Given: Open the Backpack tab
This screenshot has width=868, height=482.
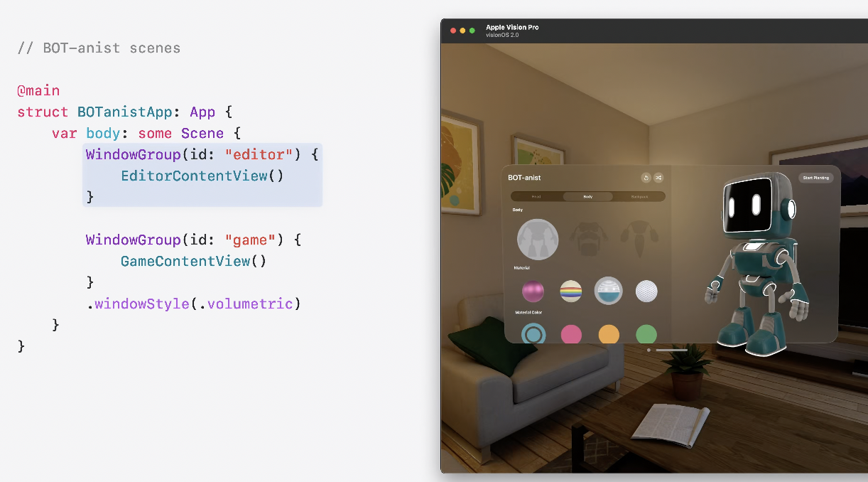Looking at the screenshot, I should click(639, 197).
